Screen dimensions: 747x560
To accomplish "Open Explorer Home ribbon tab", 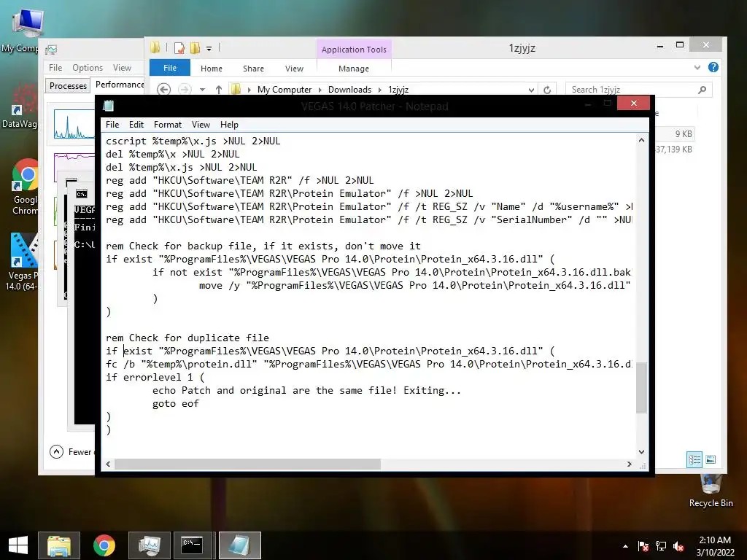I will 212,69.
